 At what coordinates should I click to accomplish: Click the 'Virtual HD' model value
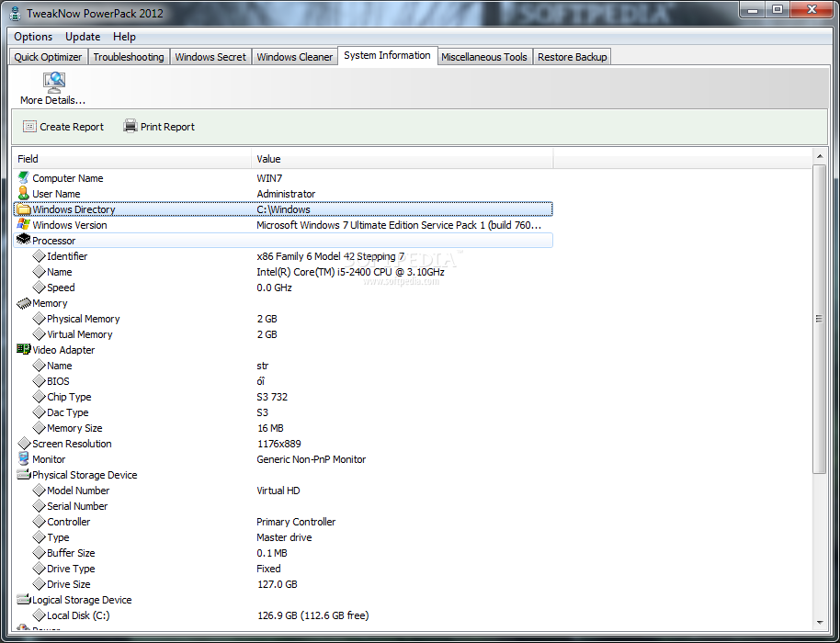coord(278,491)
